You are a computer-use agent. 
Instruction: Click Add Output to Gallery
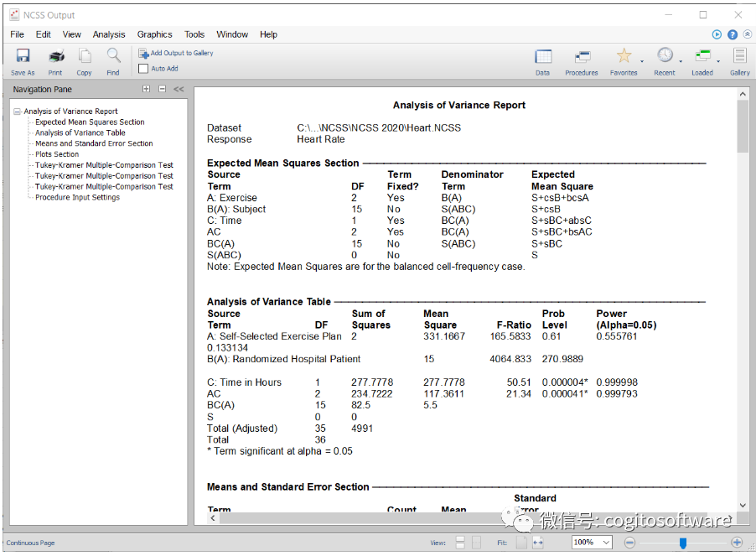175,53
